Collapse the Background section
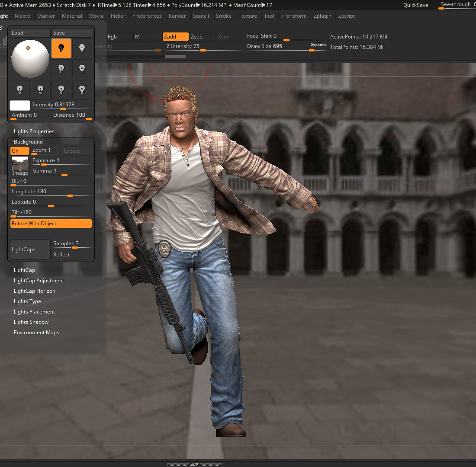The height and width of the screenshot is (467, 476). 28,142
